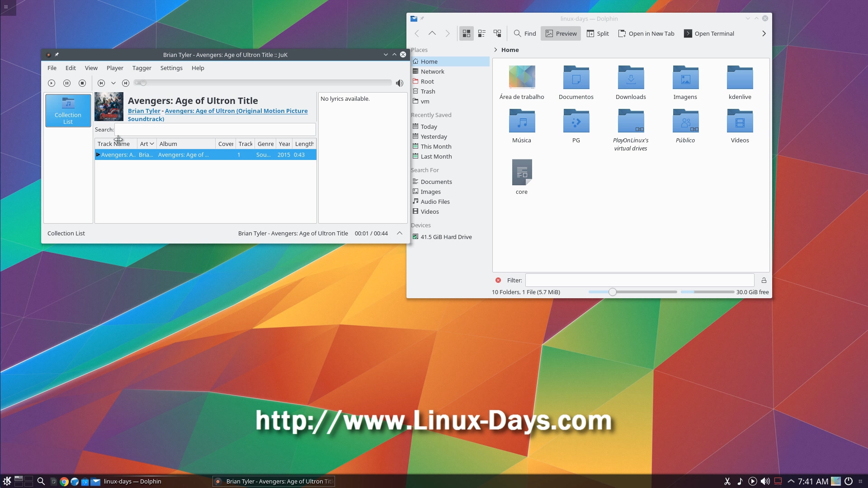Click Open Terminal in Dolphin
Screen dimensions: 868x488
[x=709, y=34]
